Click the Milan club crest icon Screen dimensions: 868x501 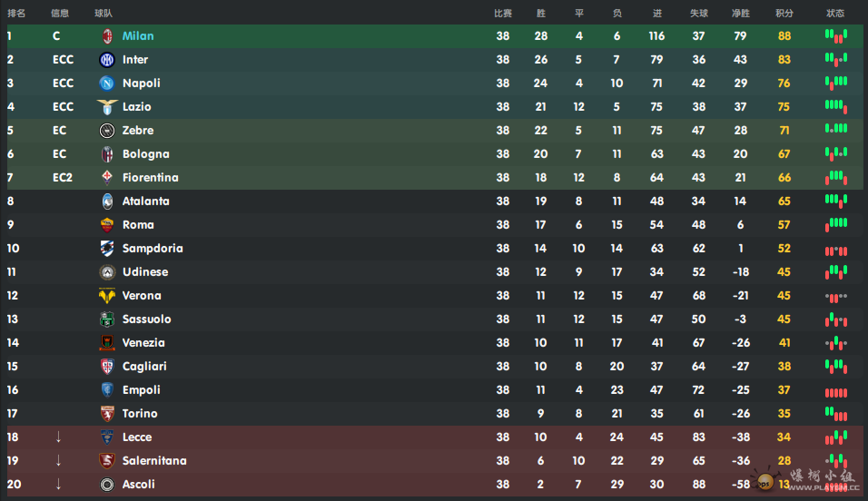coord(107,36)
